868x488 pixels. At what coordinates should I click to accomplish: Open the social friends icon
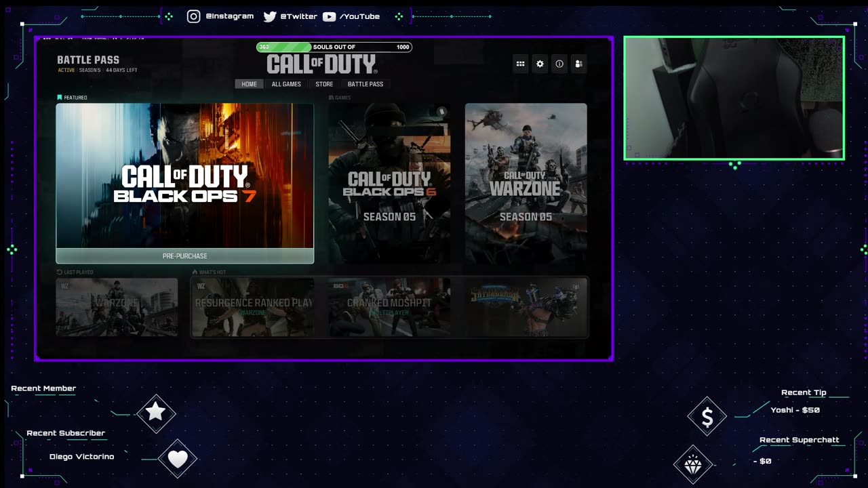point(578,64)
